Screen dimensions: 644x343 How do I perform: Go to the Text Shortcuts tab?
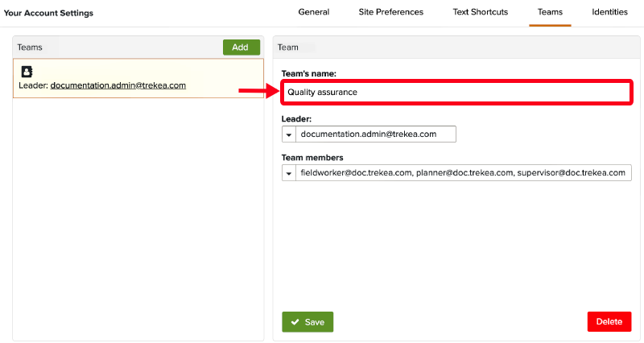click(480, 13)
